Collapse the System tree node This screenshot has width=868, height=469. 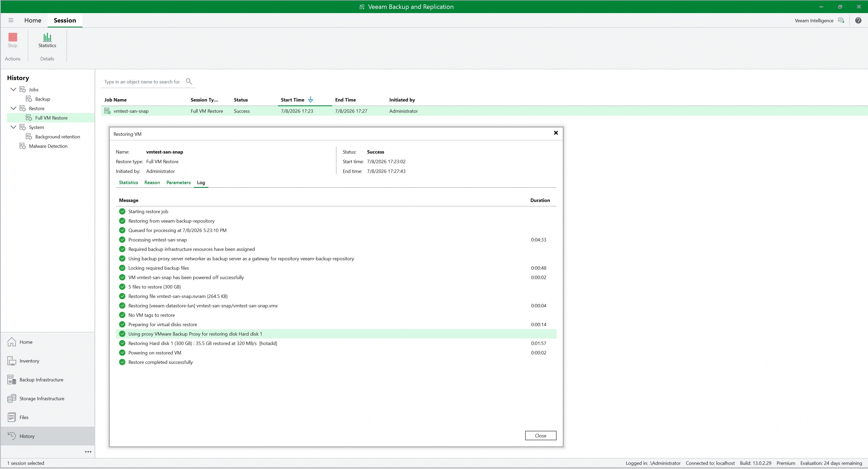14,127
